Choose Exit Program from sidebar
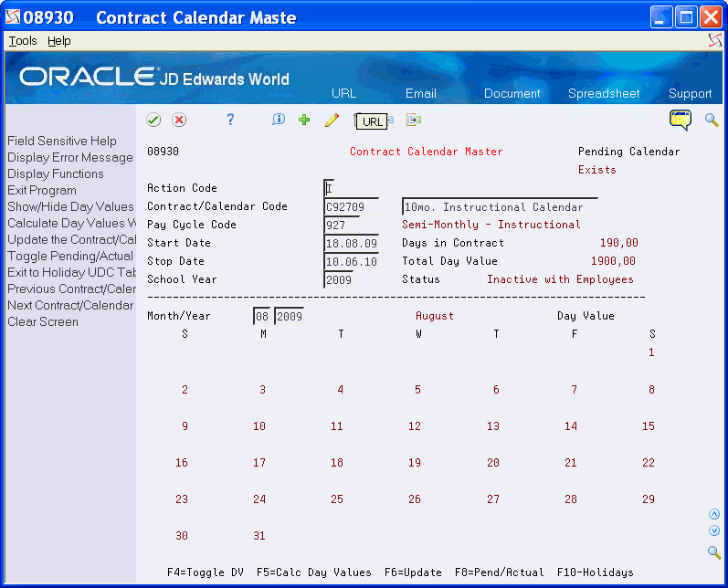The height and width of the screenshot is (588, 728). point(42,190)
